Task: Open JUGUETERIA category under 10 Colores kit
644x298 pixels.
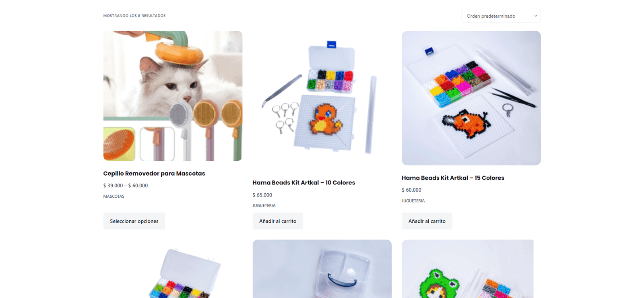Action: 264,205
